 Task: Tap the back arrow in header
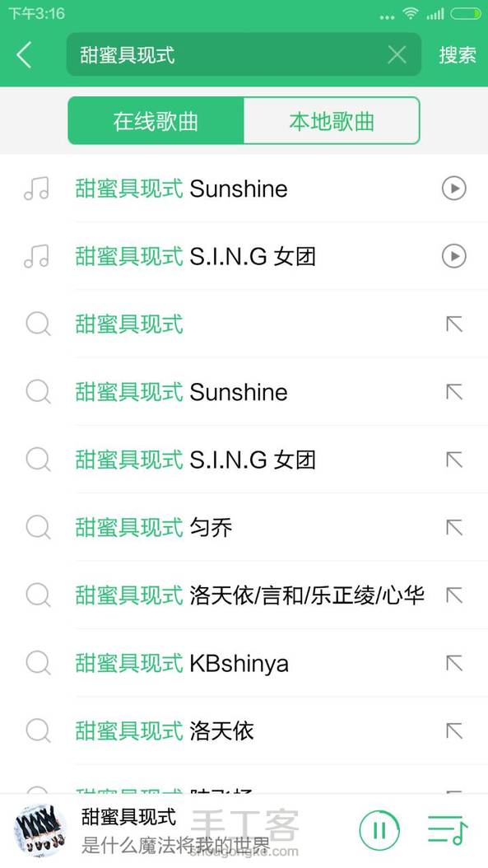point(24,55)
